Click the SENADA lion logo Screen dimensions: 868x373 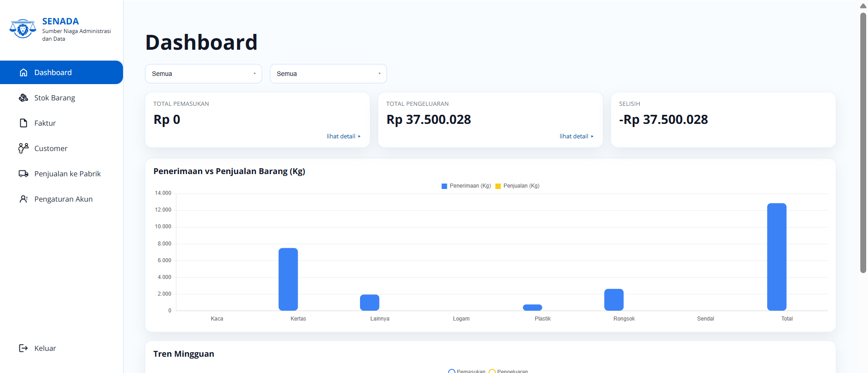click(23, 29)
